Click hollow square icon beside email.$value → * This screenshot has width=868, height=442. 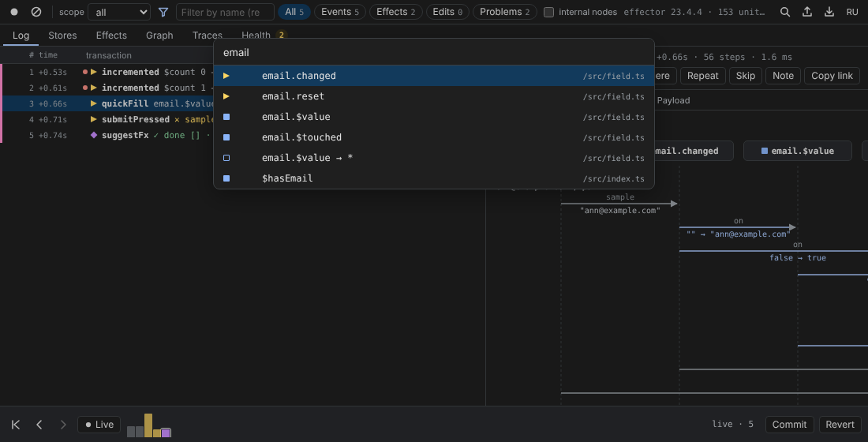pos(226,158)
